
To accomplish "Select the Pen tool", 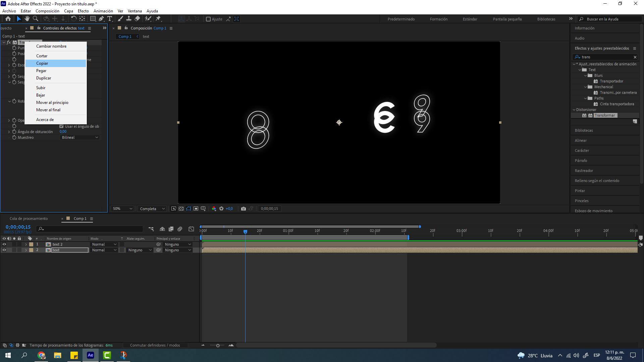I will pyautogui.click(x=101, y=19).
